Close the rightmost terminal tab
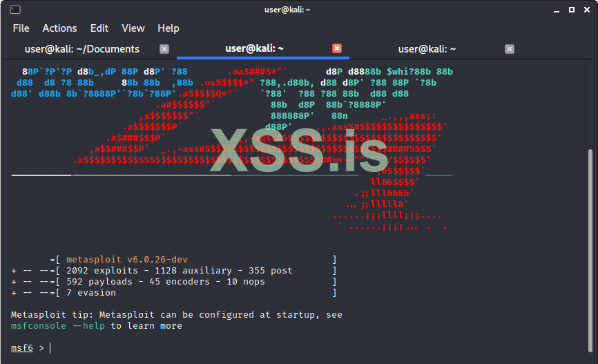This screenshot has height=364, width=598. 510,49
